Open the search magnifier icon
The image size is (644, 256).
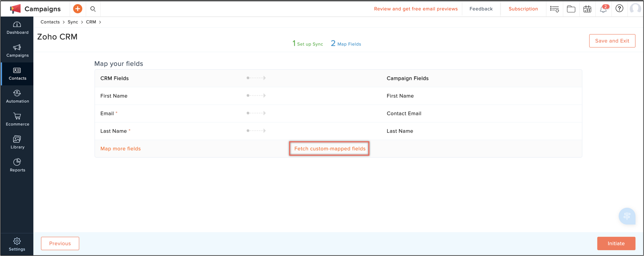click(x=93, y=9)
